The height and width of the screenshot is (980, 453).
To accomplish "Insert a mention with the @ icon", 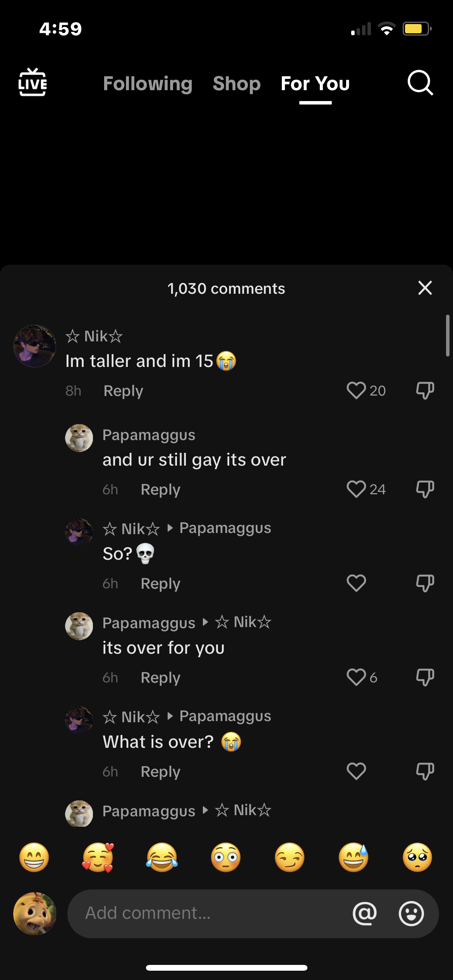I will point(364,913).
